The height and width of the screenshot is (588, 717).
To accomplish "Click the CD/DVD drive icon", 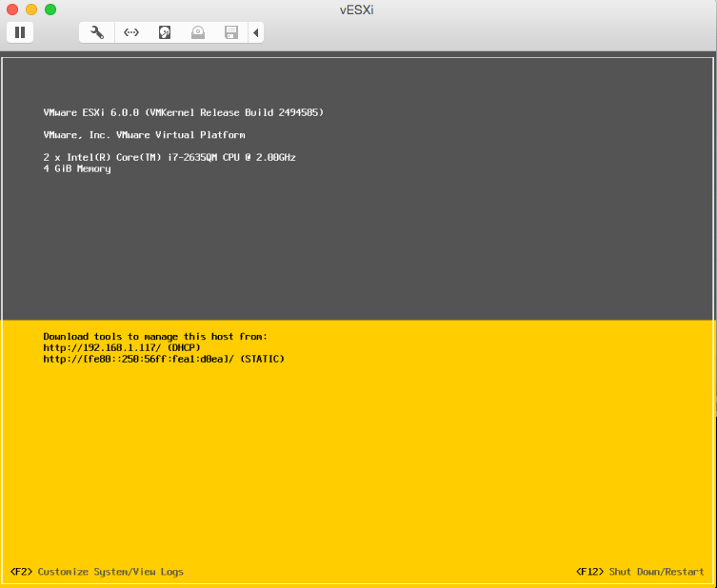I will tap(198, 32).
